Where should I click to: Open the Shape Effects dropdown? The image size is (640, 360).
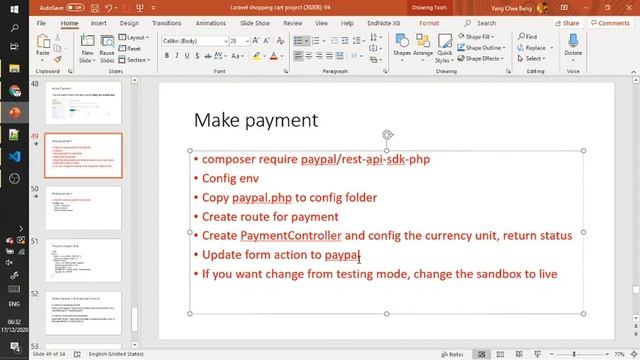(x=481, y=58)
